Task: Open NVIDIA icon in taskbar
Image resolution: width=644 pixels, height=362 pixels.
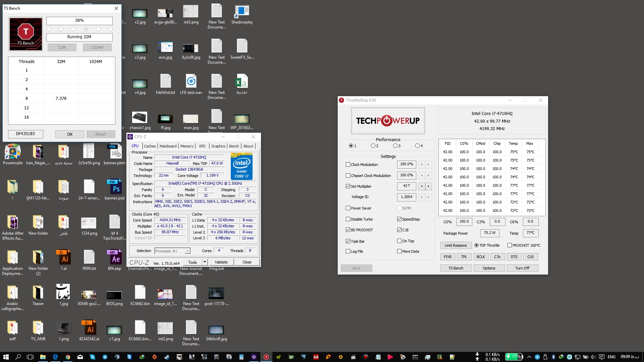Action: [x=279, y=357]
